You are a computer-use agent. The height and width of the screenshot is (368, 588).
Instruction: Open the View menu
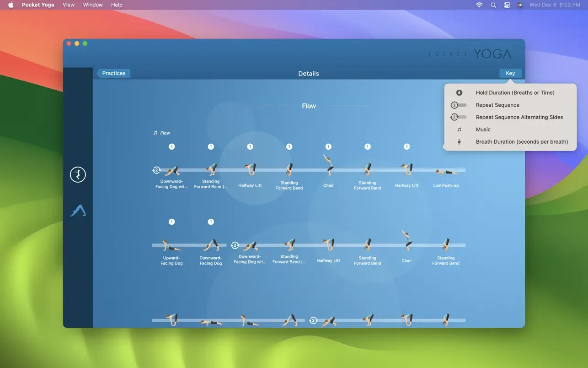click(x=69, y=5)
